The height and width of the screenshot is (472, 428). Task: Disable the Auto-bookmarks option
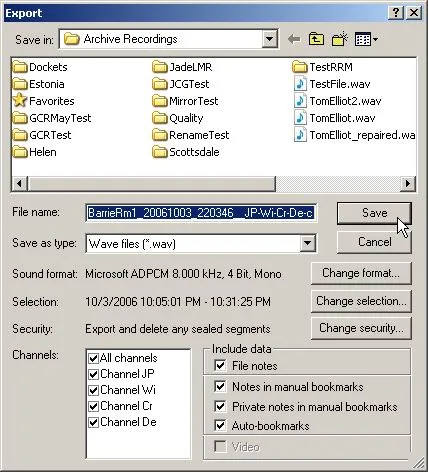220,426
